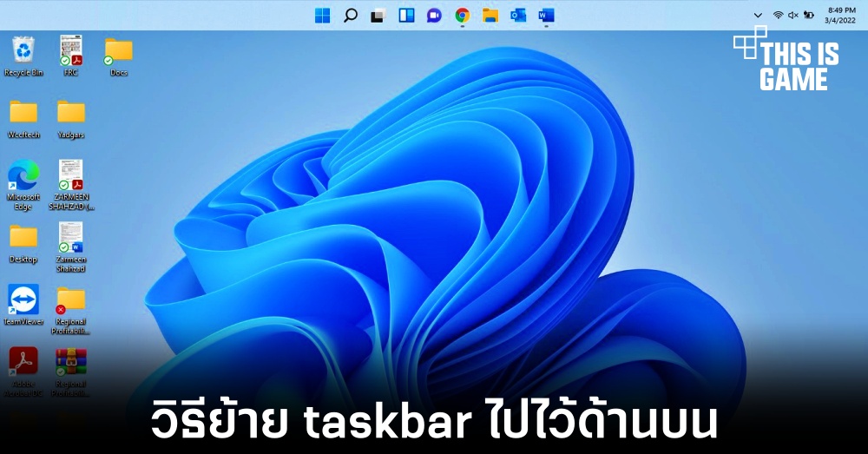This screenshot has height=454, width=868.
Task: Select the ZARMEEN SHAHZAD PDF file
Action: (x=71, y=185)
